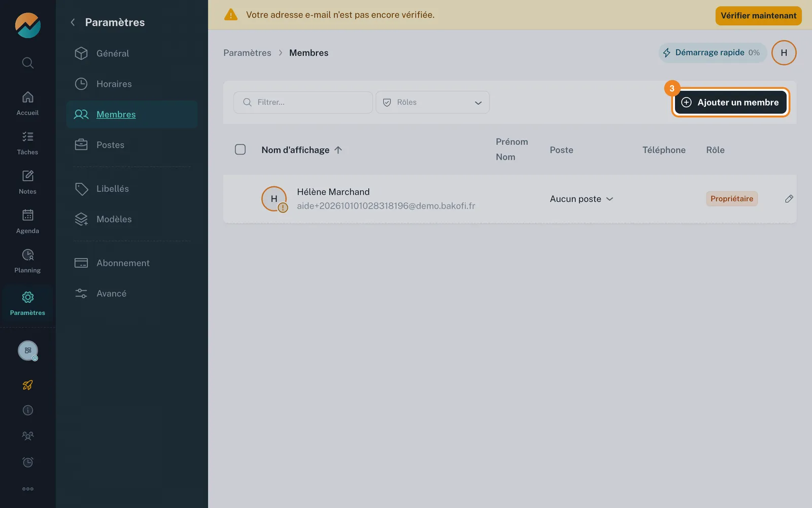The image size is (812, 508).
Task: Click into the Filtrer search field
Action: click(303, 102)
